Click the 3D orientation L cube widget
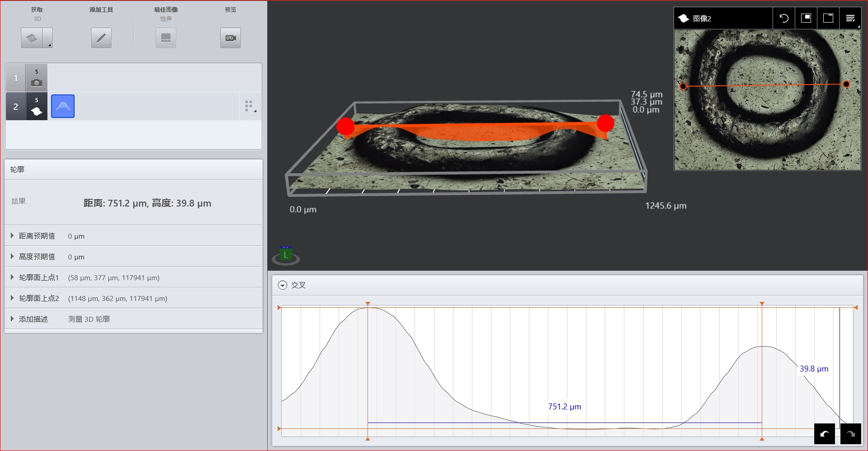The height and width of the screenshot is (451, 868). tap(285, 255)
